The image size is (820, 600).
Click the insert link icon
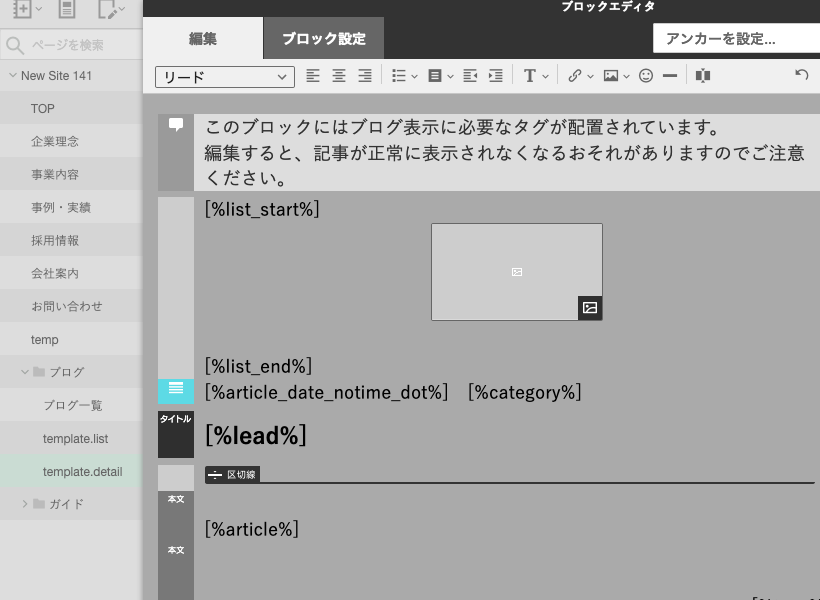(x=575, y=76)
